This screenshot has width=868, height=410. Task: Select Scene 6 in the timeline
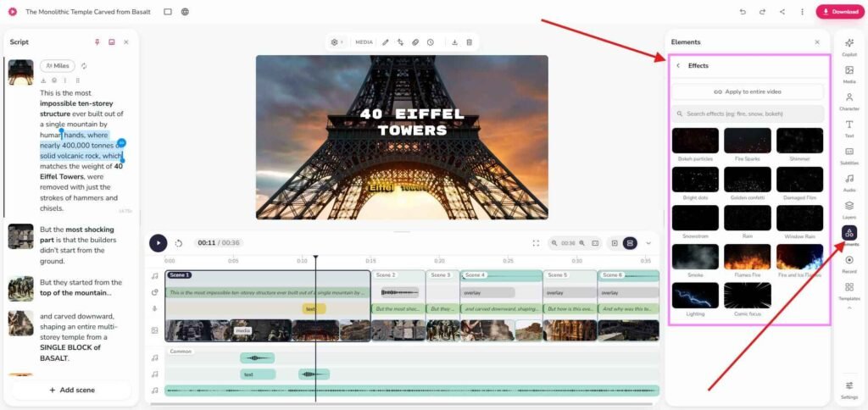click(612, 275)
